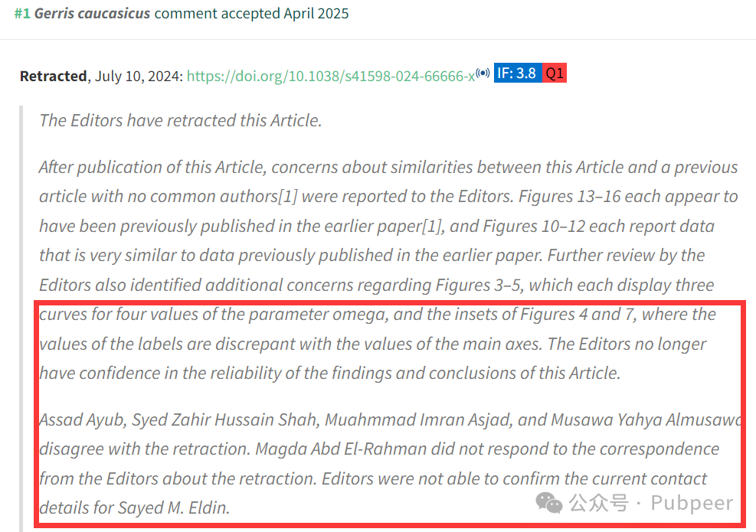
Task: Click the comment accepted April 2025 timestamp
Action: [251, 14]
